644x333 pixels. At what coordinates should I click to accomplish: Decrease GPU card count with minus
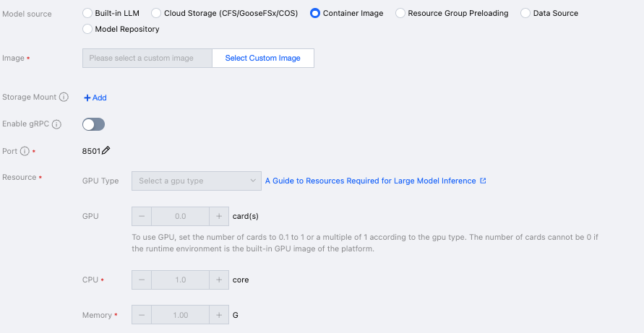pos(142,216)
